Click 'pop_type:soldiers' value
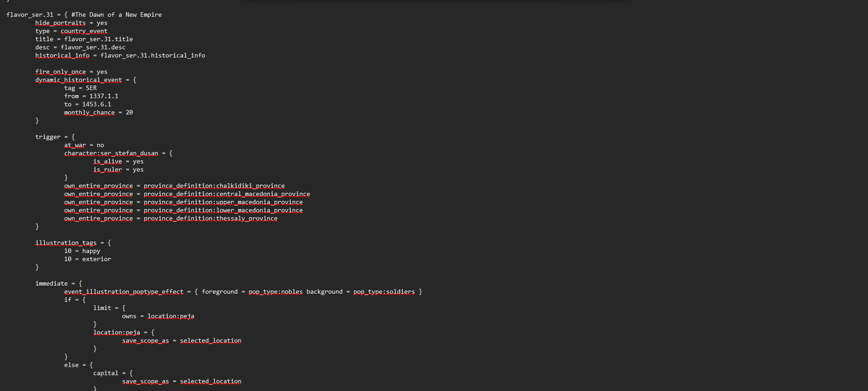Viewport: 868px width, 391px height. coord(384,292)
